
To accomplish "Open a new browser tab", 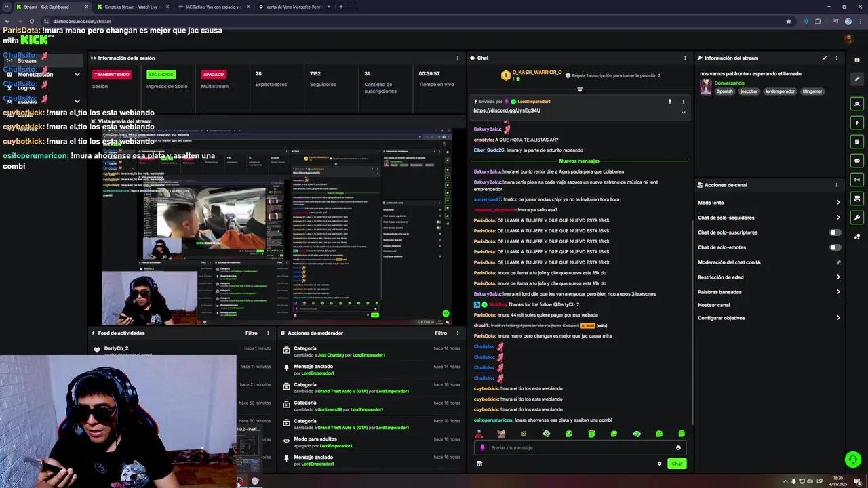I will click(x=341, y=7).
